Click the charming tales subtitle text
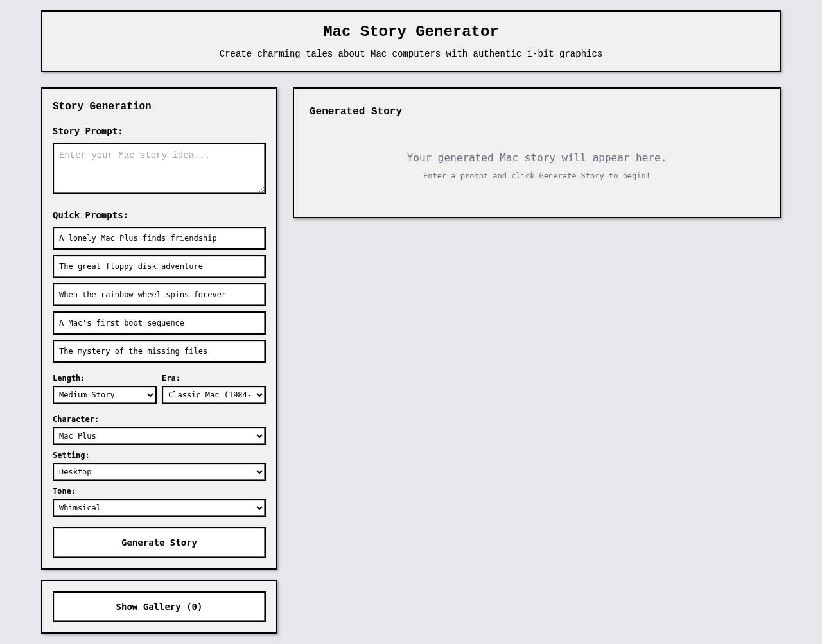 pyautogui.click(x=410, y=54)
